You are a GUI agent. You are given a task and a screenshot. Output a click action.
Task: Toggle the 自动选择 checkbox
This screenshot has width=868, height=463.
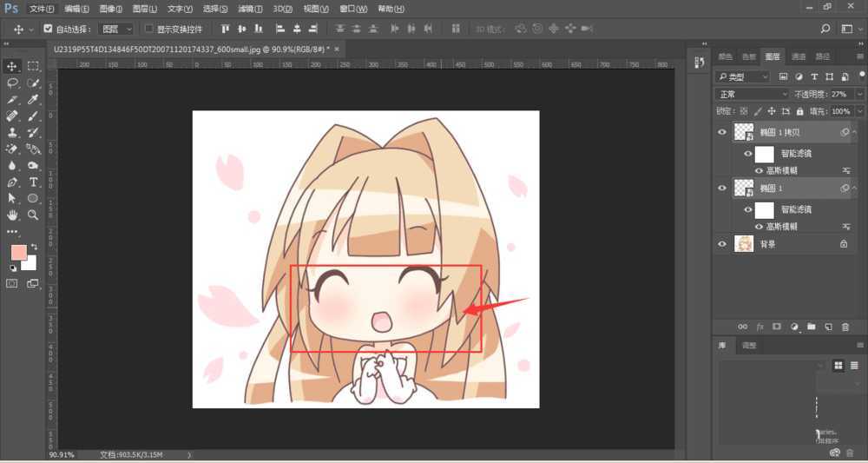click(48, 29)
